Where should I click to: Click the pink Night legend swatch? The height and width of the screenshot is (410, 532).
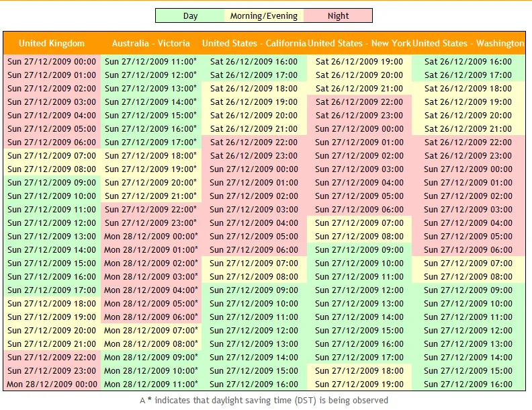(x=338, y=15)
